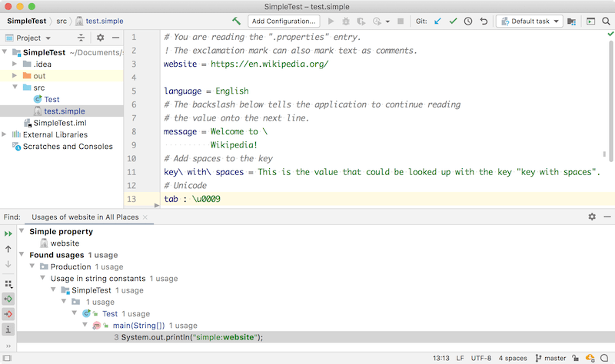The width and height of the screenshot is (615, 364).
Task: Open the Project view selector dropdown
Action: tap(28, 38)
